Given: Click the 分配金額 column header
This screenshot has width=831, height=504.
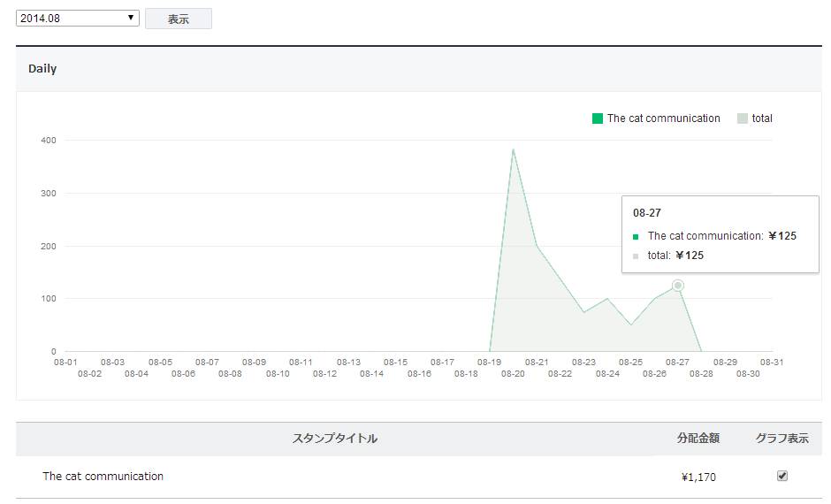Looking at the screenshot, I should click(698, 439).
